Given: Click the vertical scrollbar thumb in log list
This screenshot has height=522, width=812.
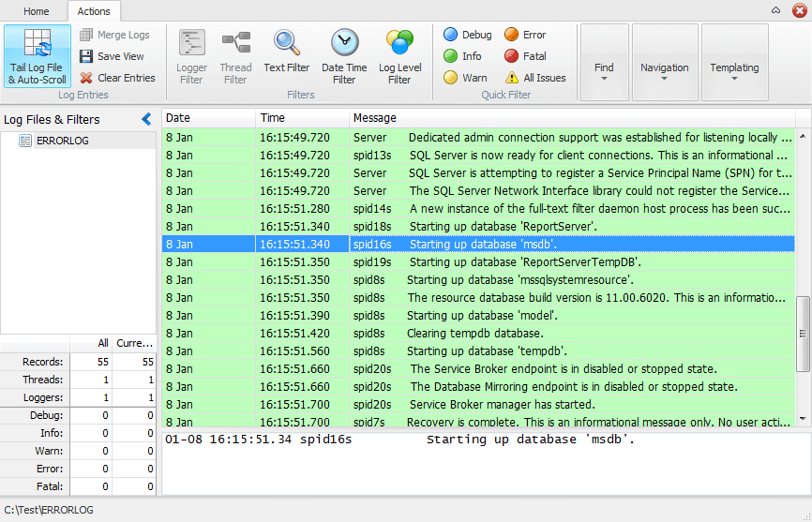Looking at the screenshot, I should coord(803,334).
